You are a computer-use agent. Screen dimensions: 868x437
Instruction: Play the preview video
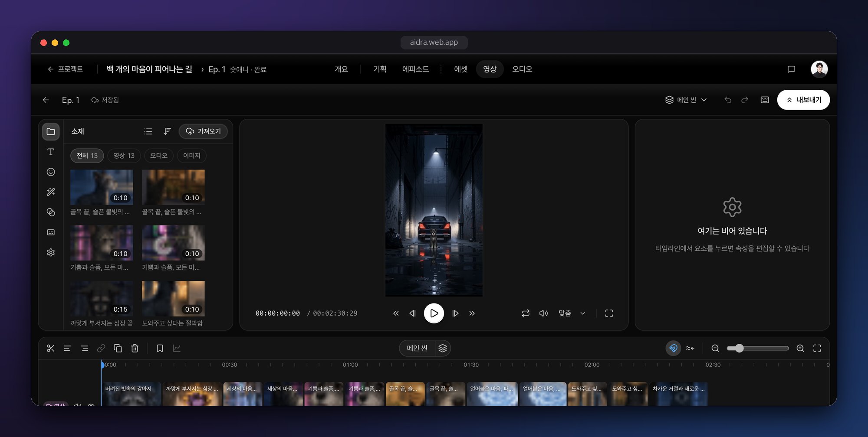click(x=434, y=313)
